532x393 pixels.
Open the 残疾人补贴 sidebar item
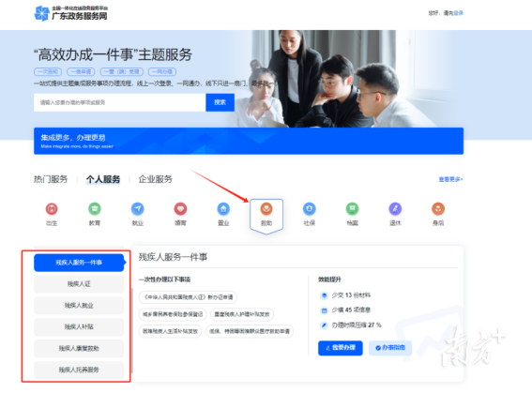click(79, 327)
